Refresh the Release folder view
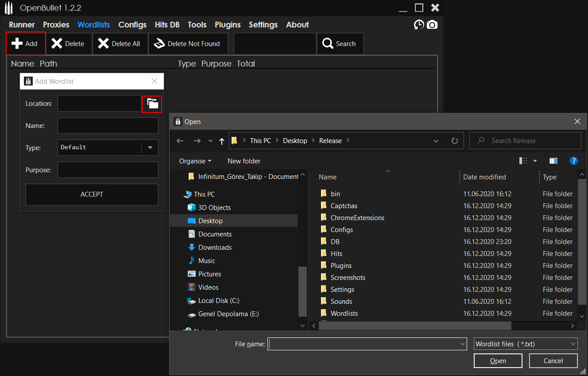The width and height of the screenshot is (588, 376). click(454, 141)
